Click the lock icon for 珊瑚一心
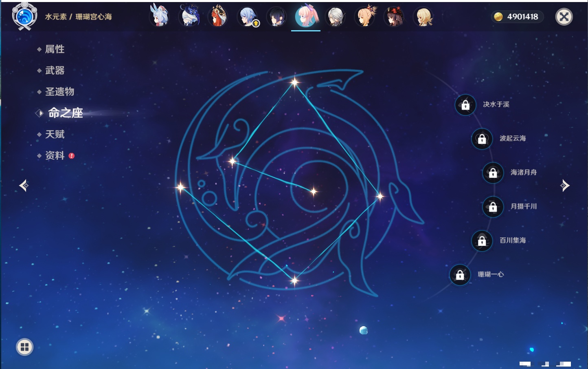This screenshot has width=588, height=369. pyautogui.click(x=460, y=275)
